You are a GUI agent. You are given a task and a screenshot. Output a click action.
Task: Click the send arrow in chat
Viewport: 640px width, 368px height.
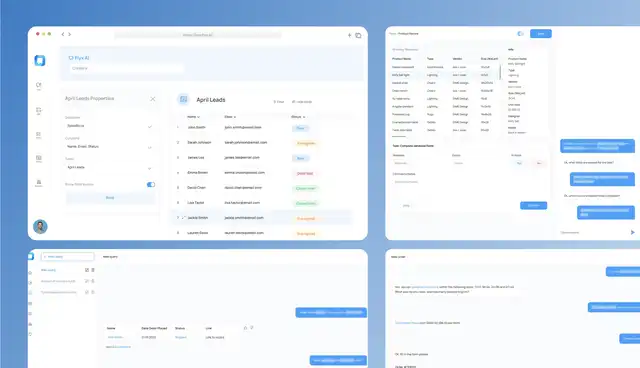[x=632, y=232]
